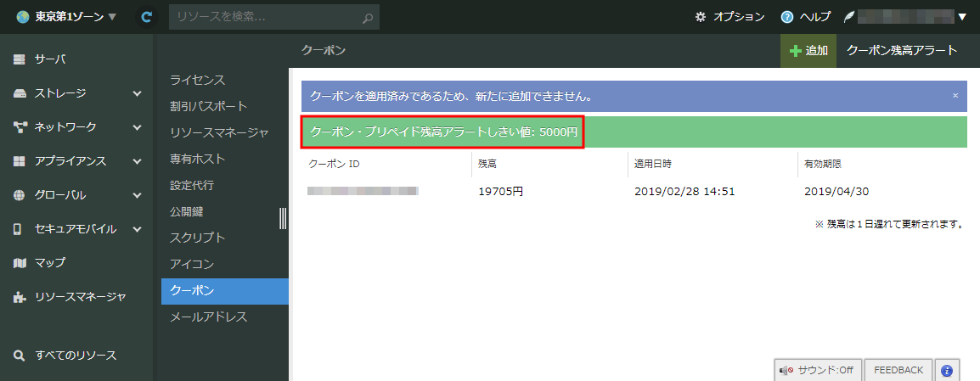Open サーバ from the left sidebar
The height and width of the screenshot is (381, 980).
tap(50, 59)
